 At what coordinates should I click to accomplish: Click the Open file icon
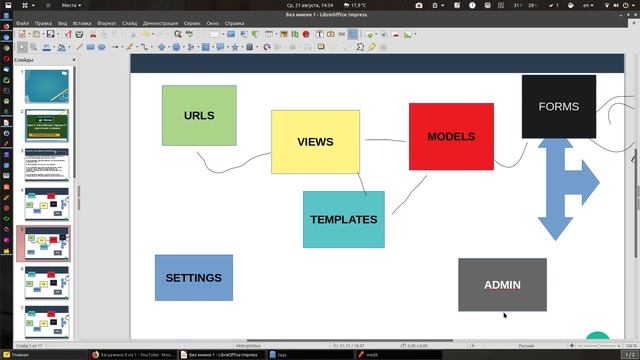[x=36, y=35]
